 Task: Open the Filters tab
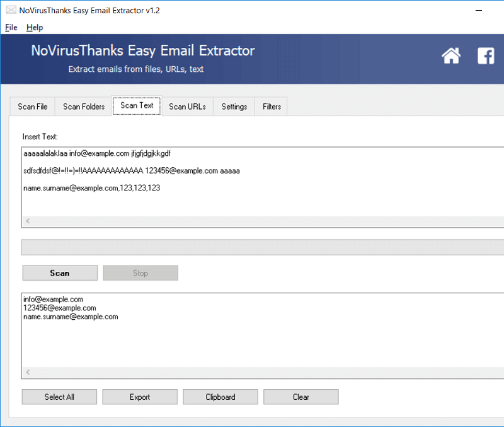coord(272,107)
